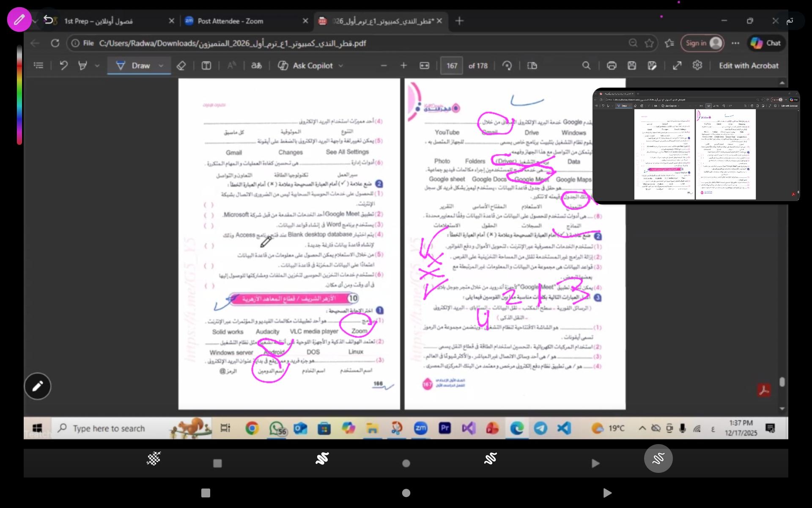Click the Save icon in toolbar
This screenshot has width=812, height=508.
[x=632, y=66]
